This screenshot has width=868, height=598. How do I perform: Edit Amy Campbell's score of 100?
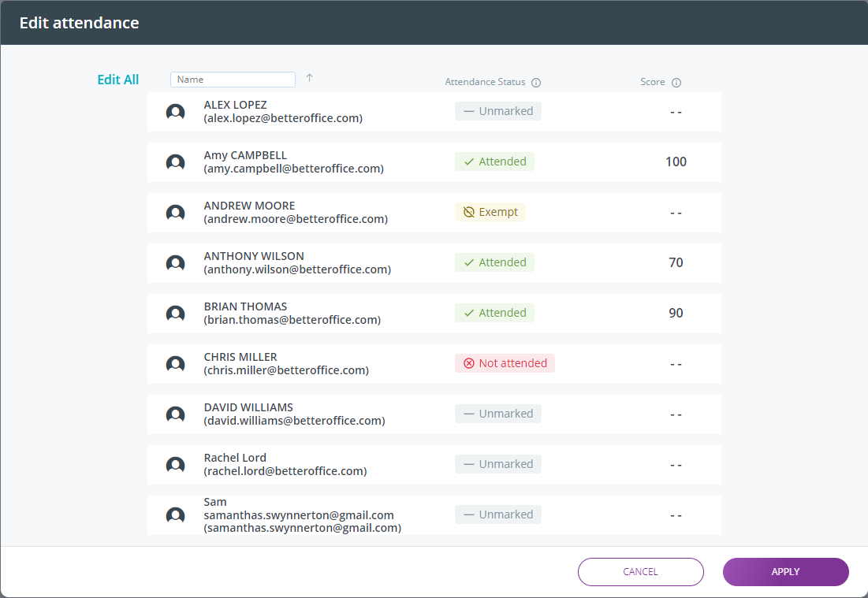pyautogui.click(x=676, y=162)
